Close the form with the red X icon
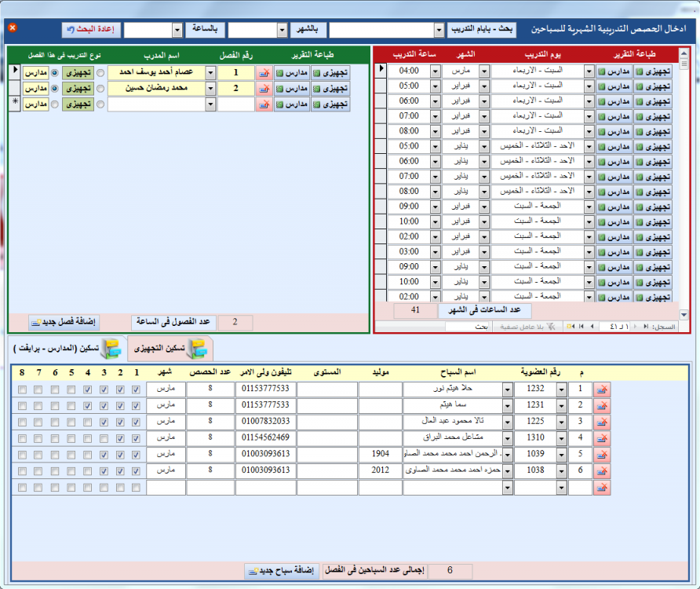Image resolution: width=700 pixels, height=589 pixels. (13, 27)
